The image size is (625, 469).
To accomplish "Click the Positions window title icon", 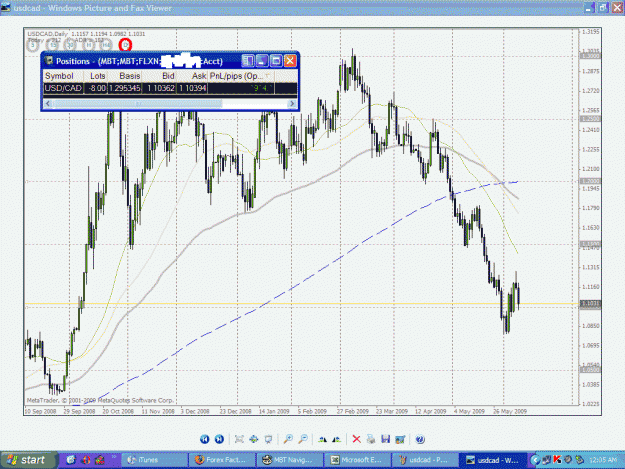I will pos(49,61).
